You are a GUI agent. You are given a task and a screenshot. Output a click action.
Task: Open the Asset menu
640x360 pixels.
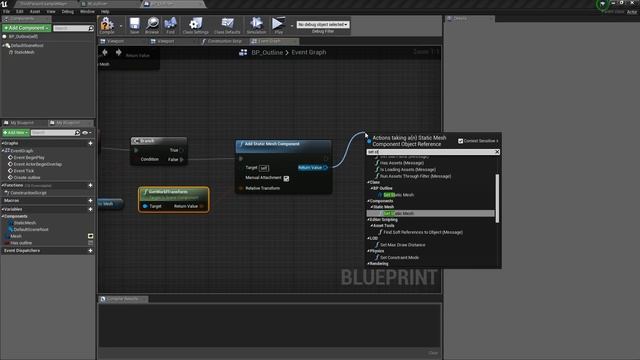(35, 11)
